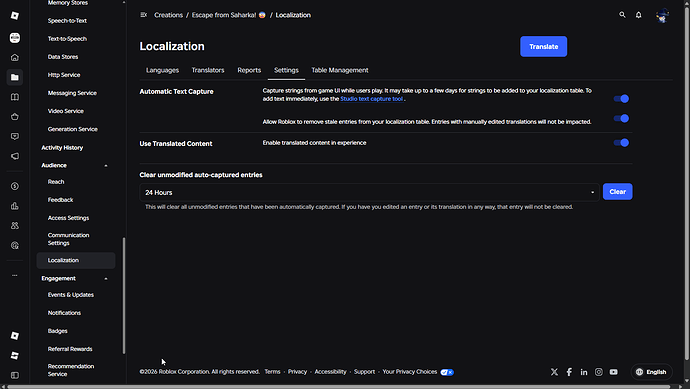Screen dimensions: 690x389
Task: Open the YouTube social icon
Action: point(613,372)
